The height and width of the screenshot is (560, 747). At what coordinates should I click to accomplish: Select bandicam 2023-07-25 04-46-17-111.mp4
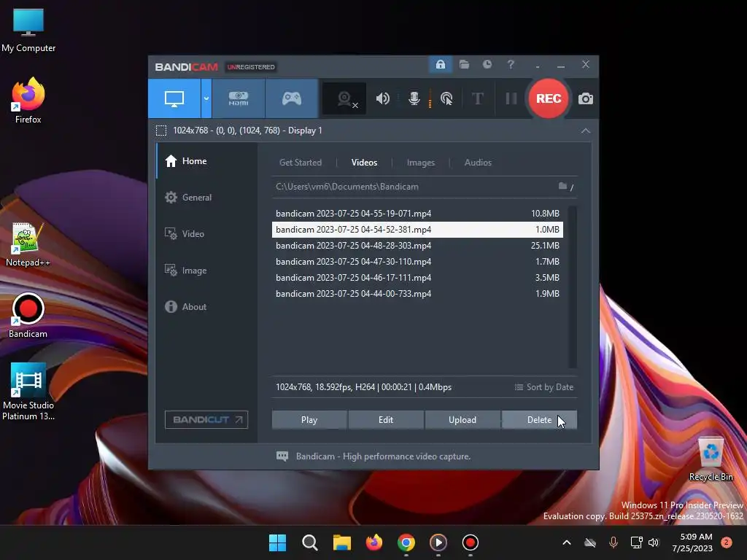coord(417,278)
